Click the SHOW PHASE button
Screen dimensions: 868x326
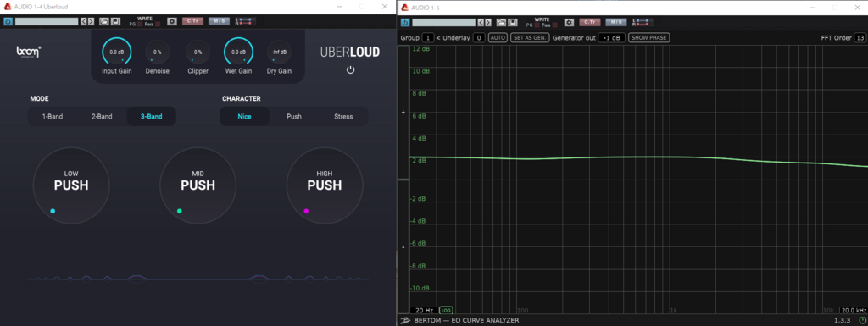tap(648, 37)
